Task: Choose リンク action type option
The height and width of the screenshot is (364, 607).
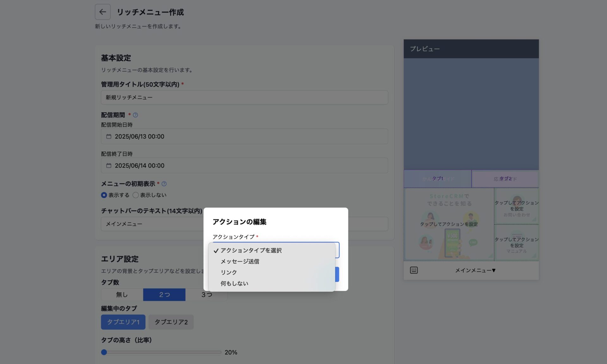Action: pos(272,272)
